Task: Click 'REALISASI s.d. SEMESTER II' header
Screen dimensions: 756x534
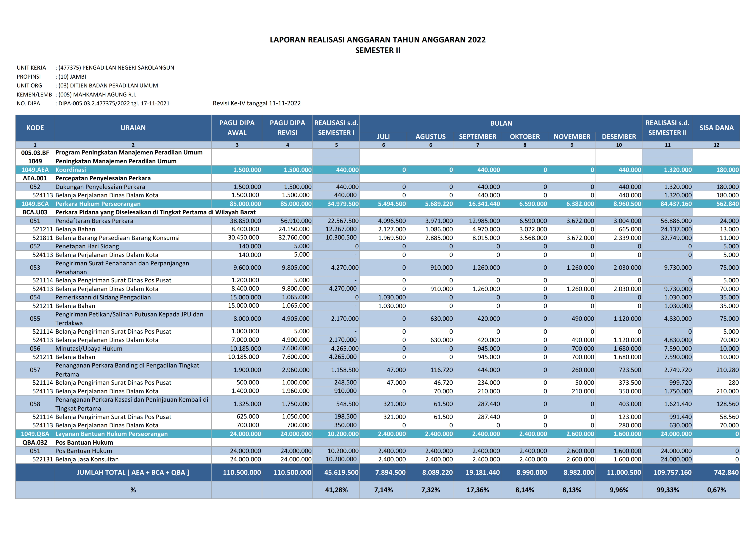Action: click(667, 128)
